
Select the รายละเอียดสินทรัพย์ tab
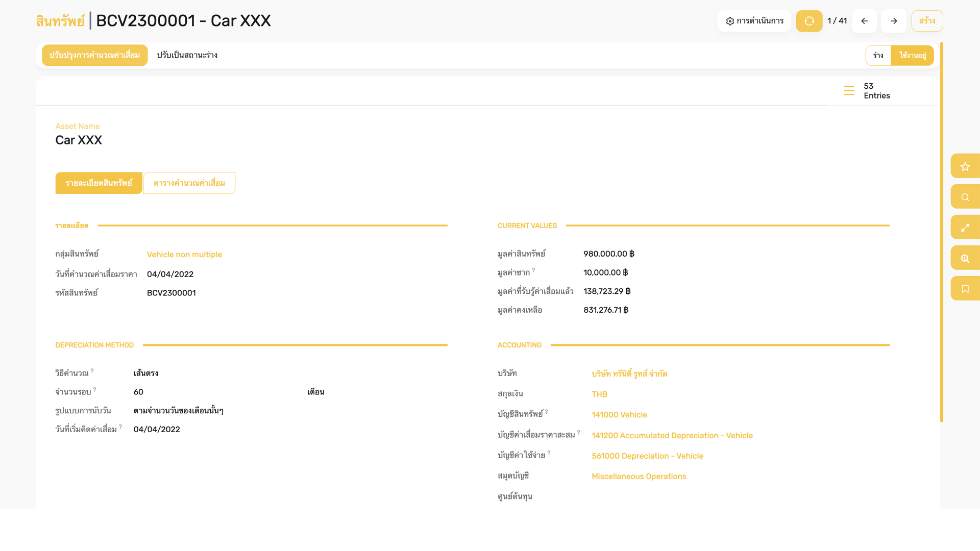99,183
